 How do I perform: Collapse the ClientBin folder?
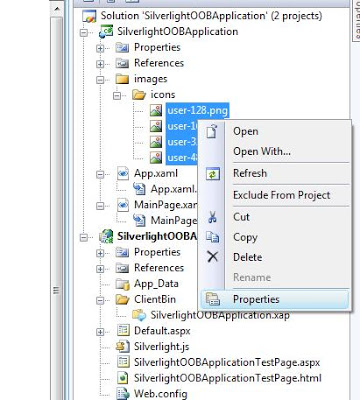100,300
